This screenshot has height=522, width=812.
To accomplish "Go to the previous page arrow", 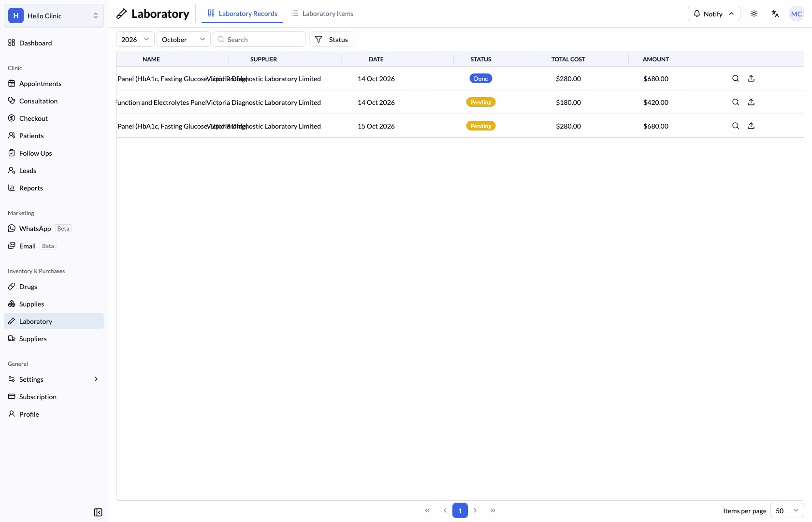I will click(x=445, y=510).
